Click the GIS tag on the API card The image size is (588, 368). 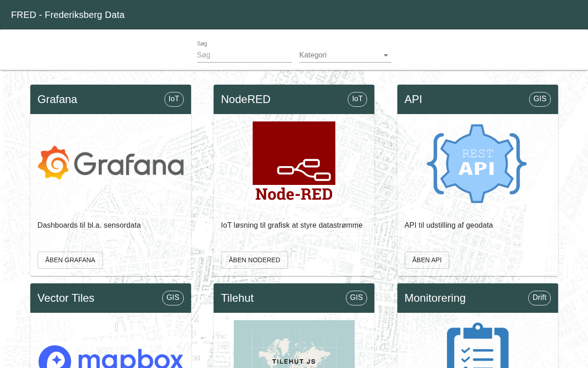[540, 99]
